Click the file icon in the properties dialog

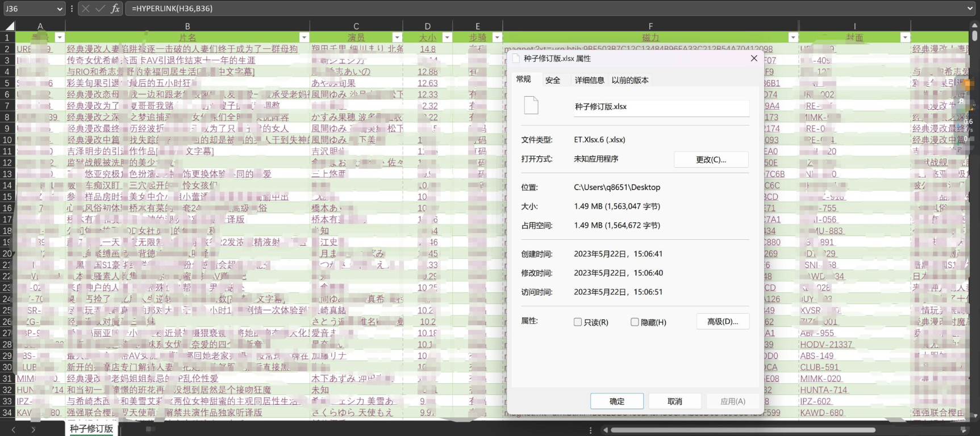click(531, 105)
